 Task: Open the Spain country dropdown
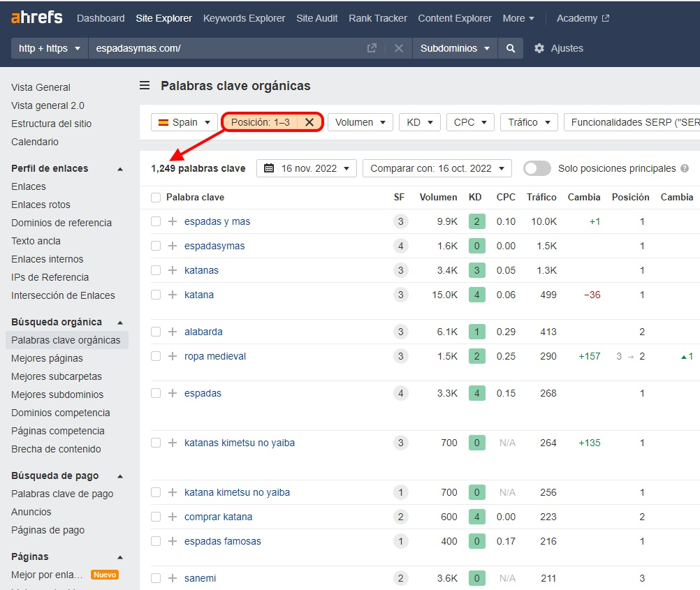click(184, 122)
